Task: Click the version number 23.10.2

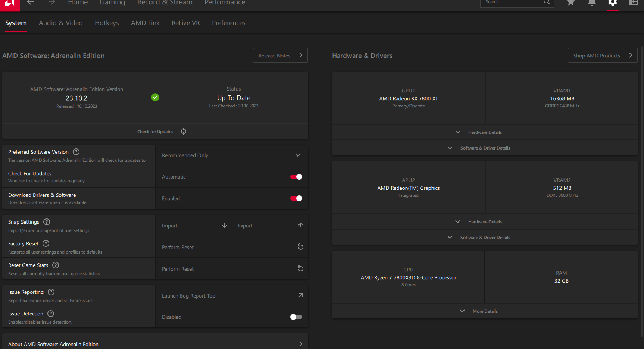Action: pyautogui.click(x=76, y=98)
